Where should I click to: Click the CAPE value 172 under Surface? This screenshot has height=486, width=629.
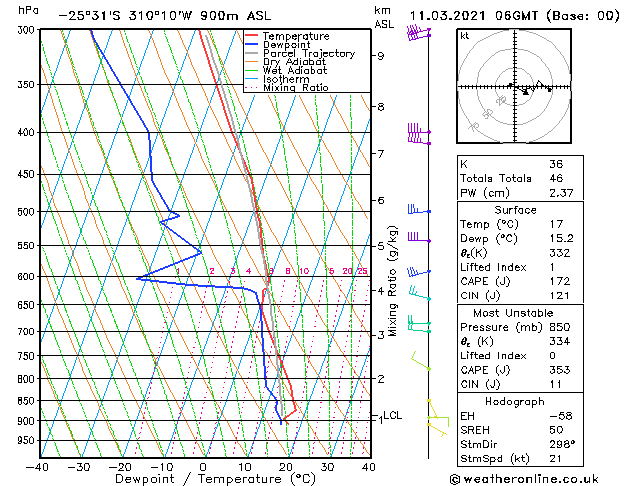(x=560, y=281)
